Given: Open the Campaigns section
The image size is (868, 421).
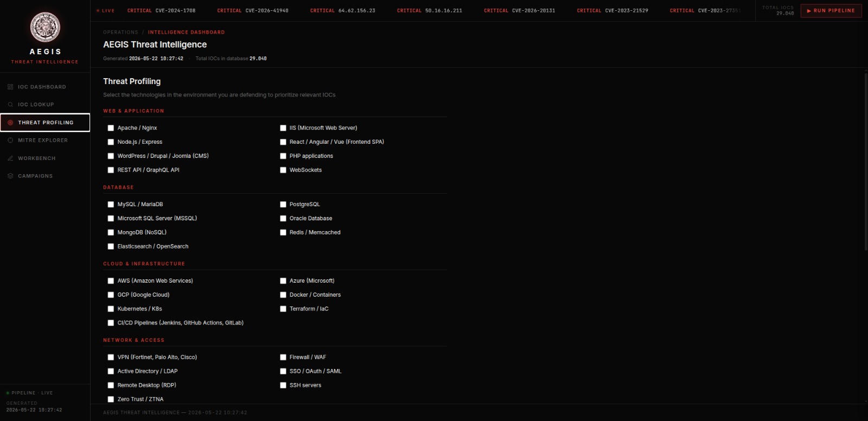Looking at the screenshot, I should (x=45, y=176).
